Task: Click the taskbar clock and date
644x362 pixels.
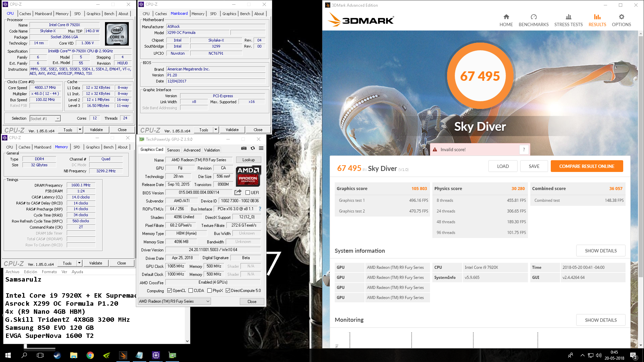Action: point(614,355)
